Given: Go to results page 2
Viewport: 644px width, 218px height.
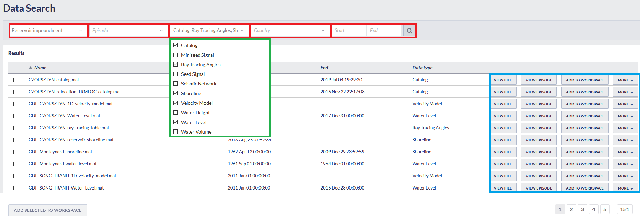Looking at the screenshot, I should click(x=571, y=209).
